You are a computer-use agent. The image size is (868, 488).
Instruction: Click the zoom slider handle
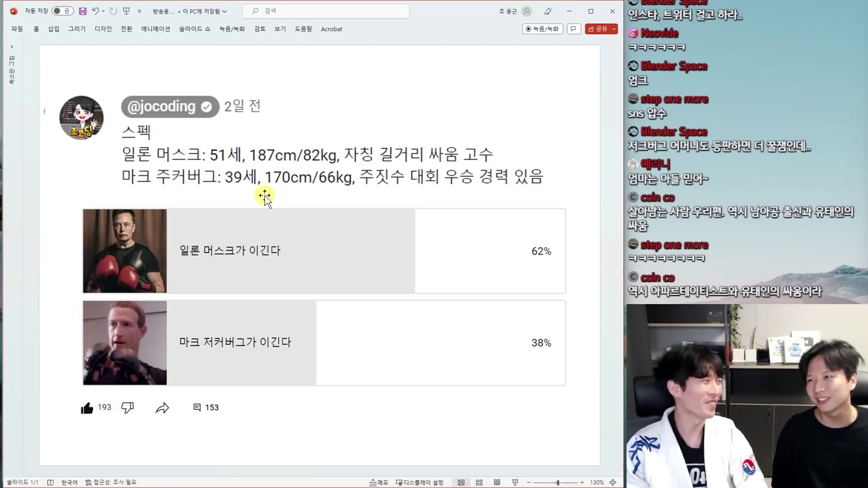pos(558,482)
